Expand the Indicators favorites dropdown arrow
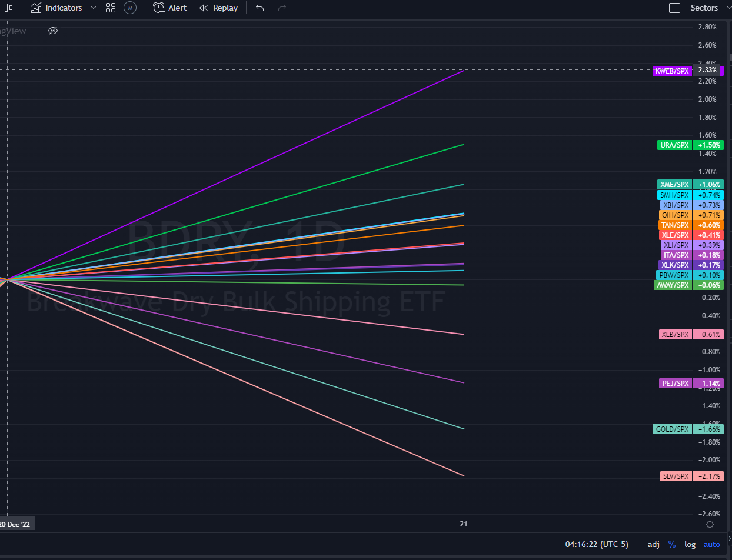This screenshot has width=732, height=560. [x=94, y=8]
